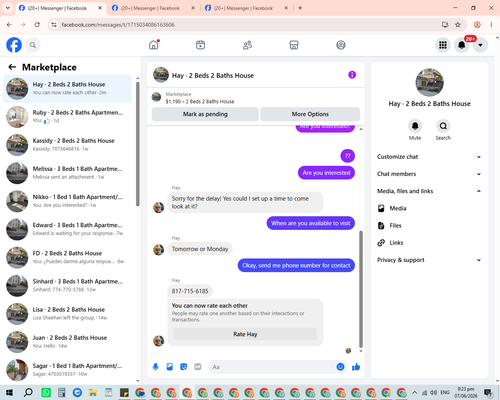Expand the Privacy & support section
The image size is (500, 400).
(430, 260)
